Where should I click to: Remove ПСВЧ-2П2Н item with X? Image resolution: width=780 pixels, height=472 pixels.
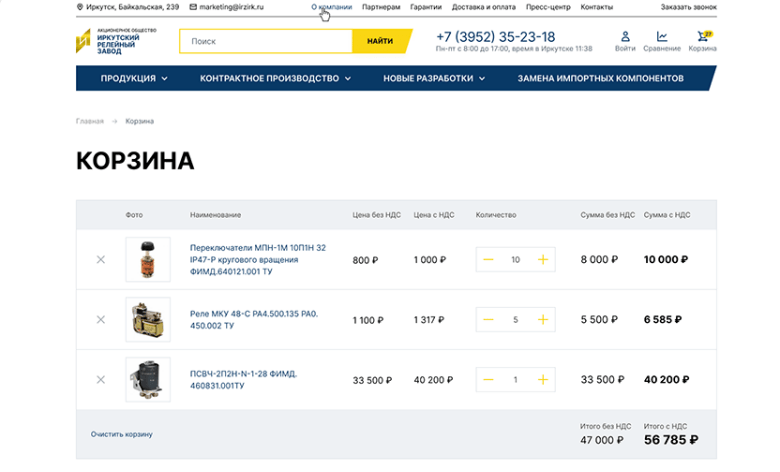(x=100, y=380)
